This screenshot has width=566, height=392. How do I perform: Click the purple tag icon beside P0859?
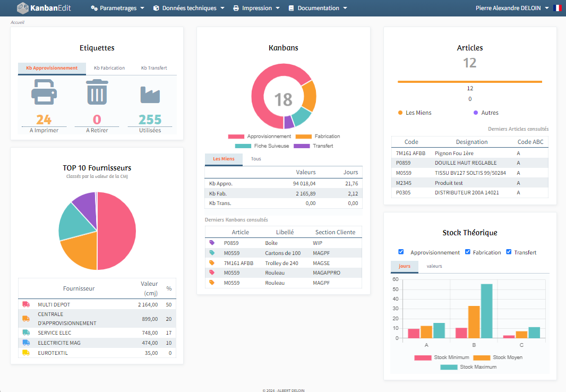pos(212,243)
